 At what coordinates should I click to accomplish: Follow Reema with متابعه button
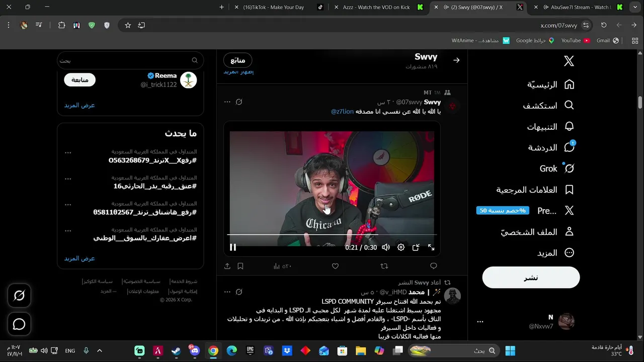[80, 80]
